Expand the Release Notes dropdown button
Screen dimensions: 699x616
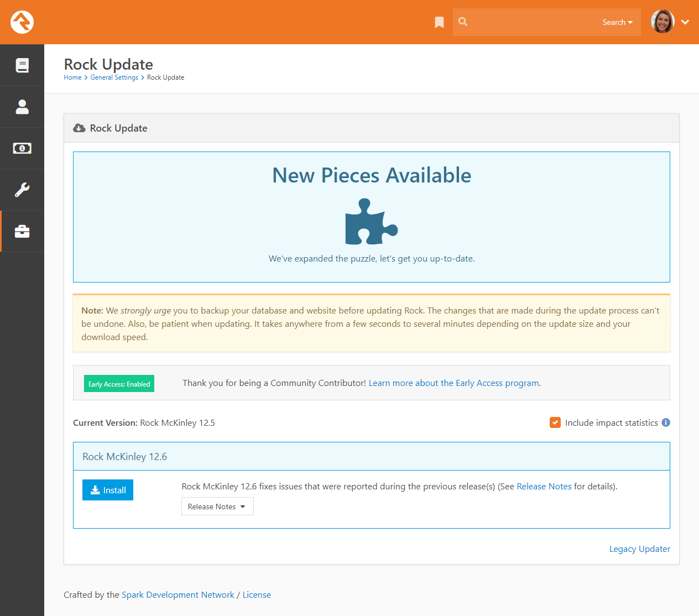pyautogui.click(x=217, y=507)
